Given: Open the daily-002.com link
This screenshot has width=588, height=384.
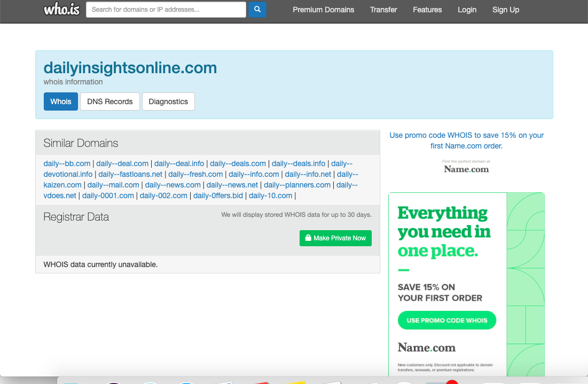Looking at the screenshot, I should click(x=163, y=196).
